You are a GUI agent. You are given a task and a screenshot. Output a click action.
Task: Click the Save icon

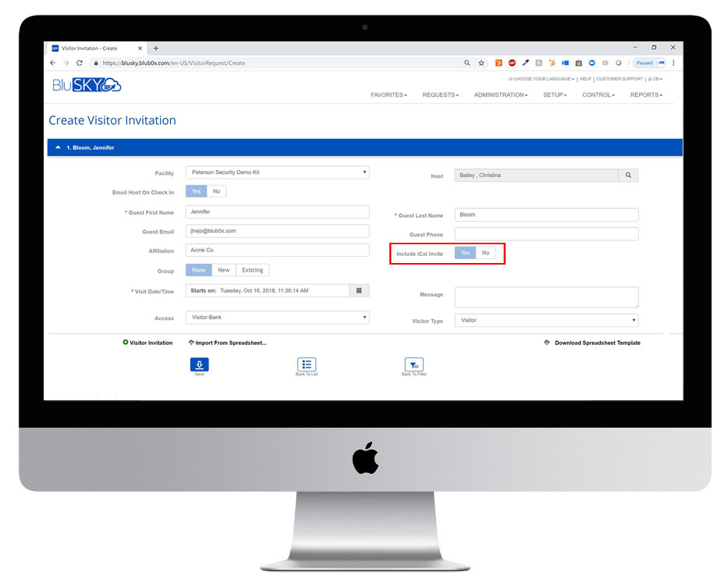coord(199,364)
